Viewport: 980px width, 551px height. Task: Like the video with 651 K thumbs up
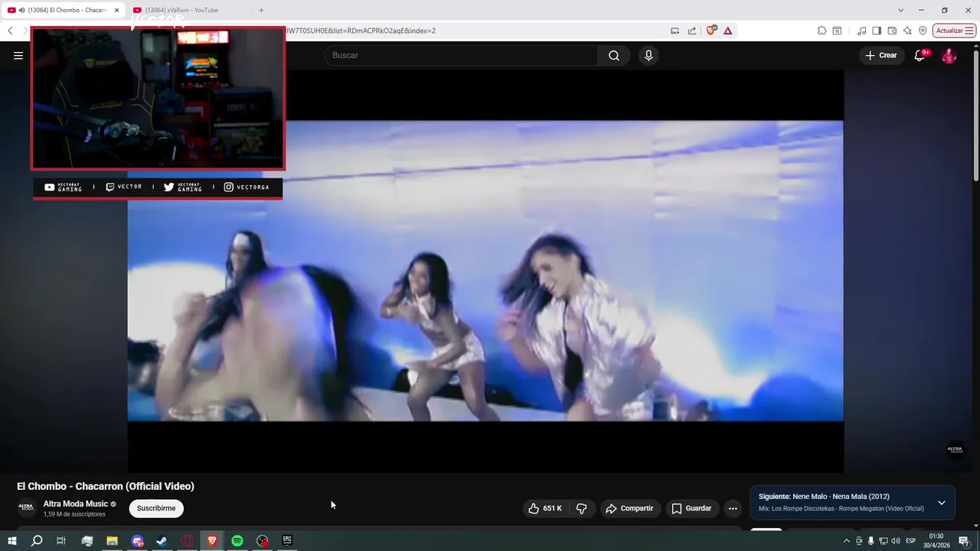[546, 508]
